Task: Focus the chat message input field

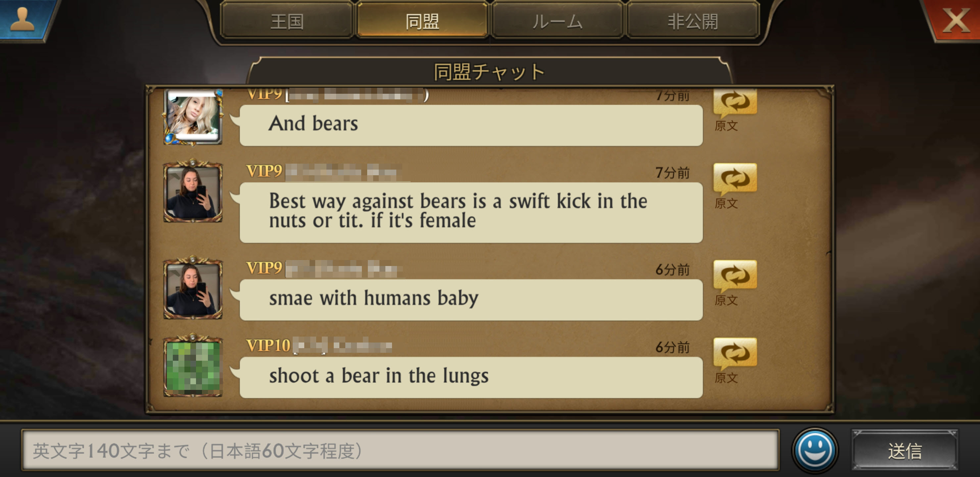Action: click(x=401, y=450)
